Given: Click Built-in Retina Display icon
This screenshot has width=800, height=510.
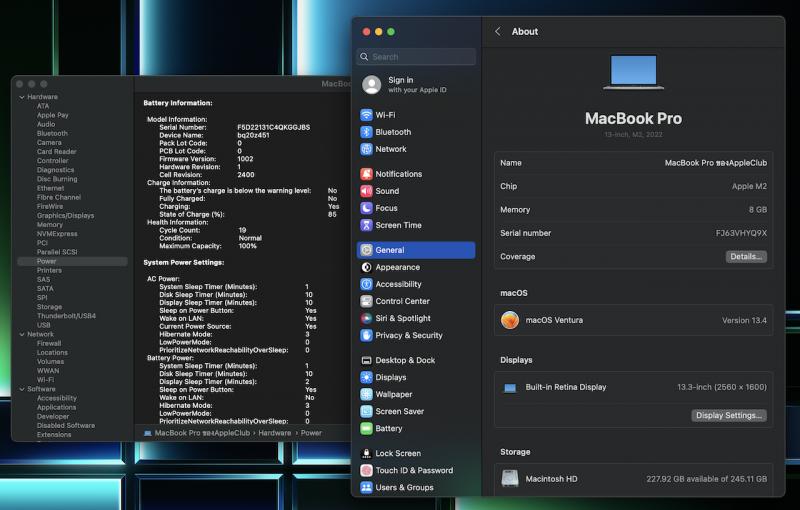Looking at the screenshot, I should click(x=510, y=388).
